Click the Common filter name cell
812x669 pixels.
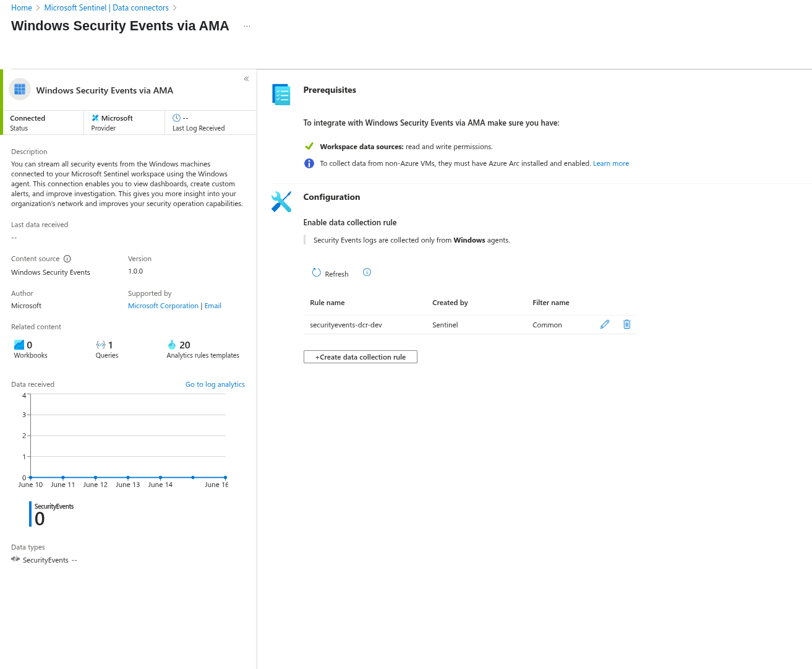(x=547, y=325)
